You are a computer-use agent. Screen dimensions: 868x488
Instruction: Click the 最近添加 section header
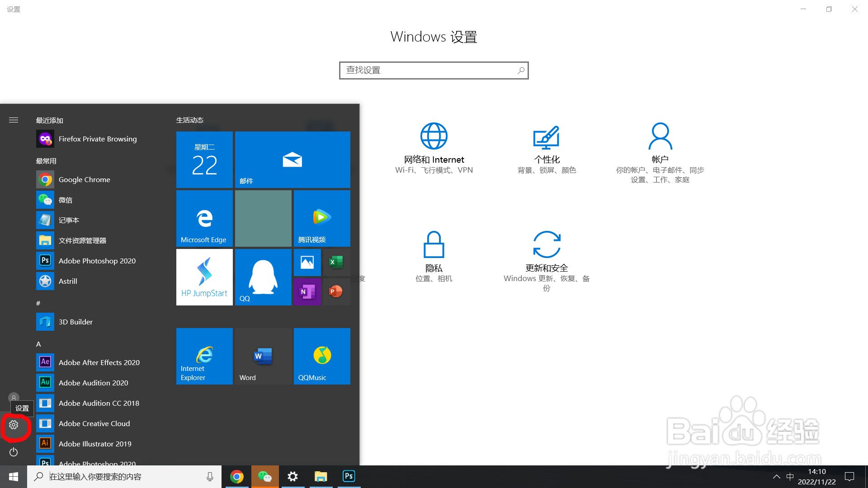pyautogui.click(x=50, y=120)
